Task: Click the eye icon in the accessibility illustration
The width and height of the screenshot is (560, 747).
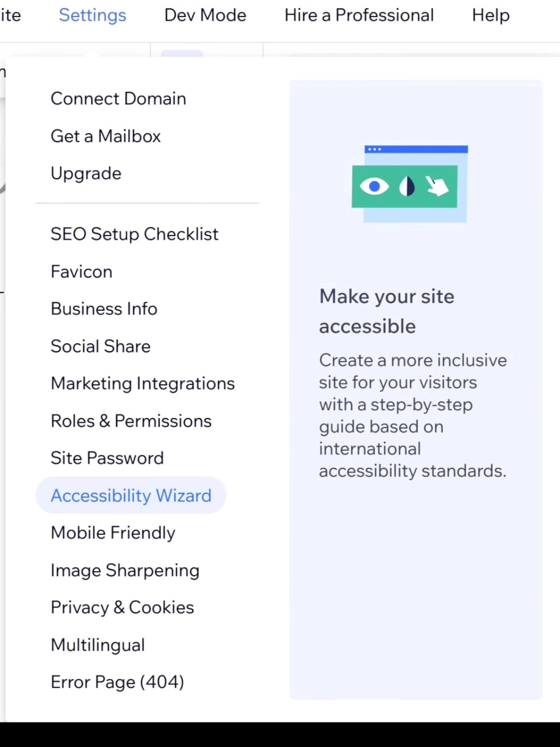Action: click(x=374, y=186)
